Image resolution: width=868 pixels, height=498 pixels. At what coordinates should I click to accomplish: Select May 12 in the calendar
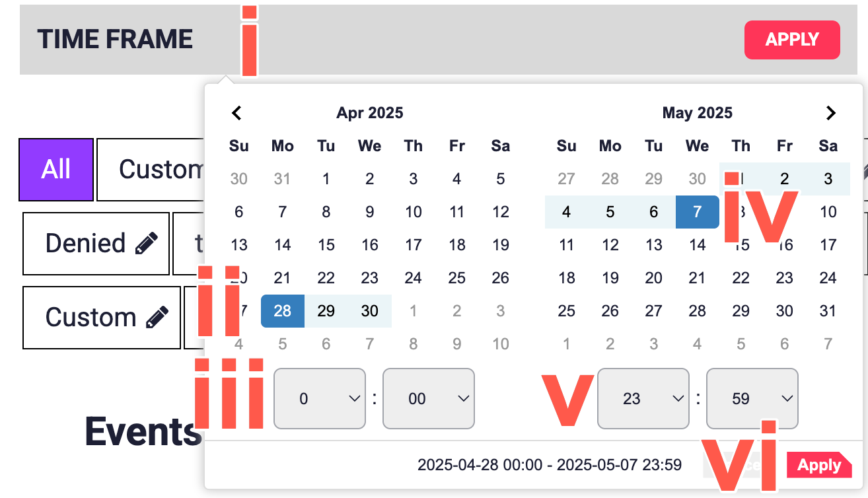610,245
